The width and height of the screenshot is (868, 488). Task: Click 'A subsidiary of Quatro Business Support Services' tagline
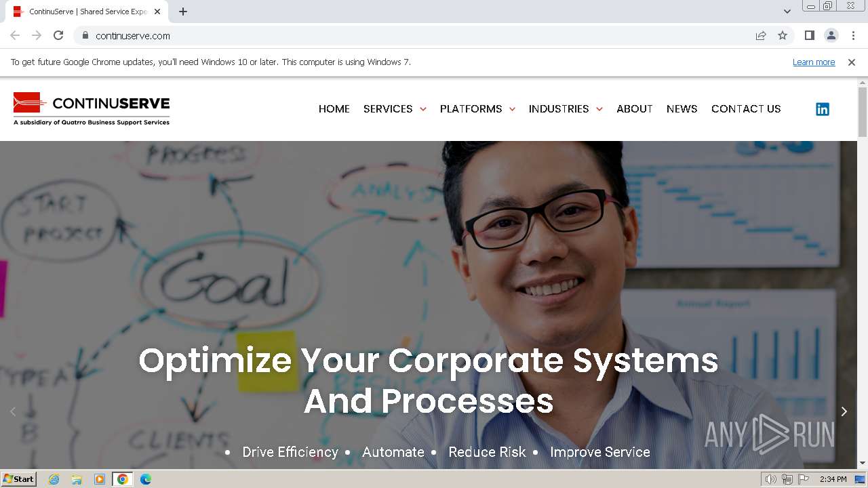[92, 123]
